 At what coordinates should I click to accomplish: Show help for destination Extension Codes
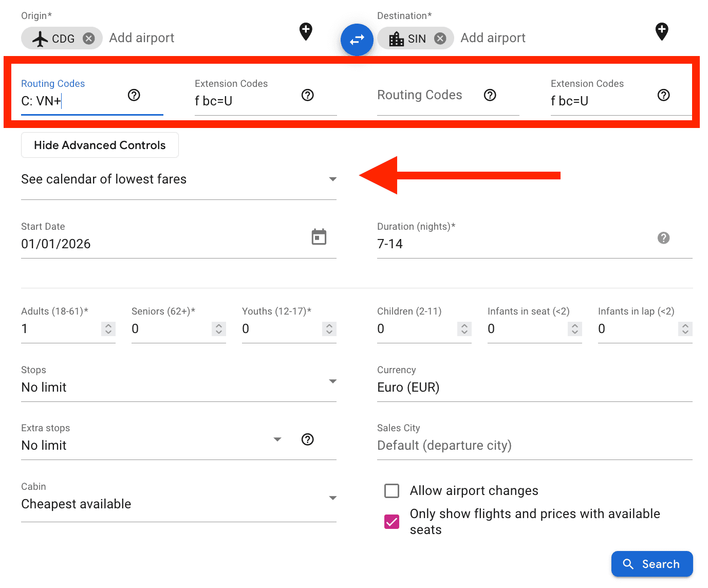[x=664, y=95]
